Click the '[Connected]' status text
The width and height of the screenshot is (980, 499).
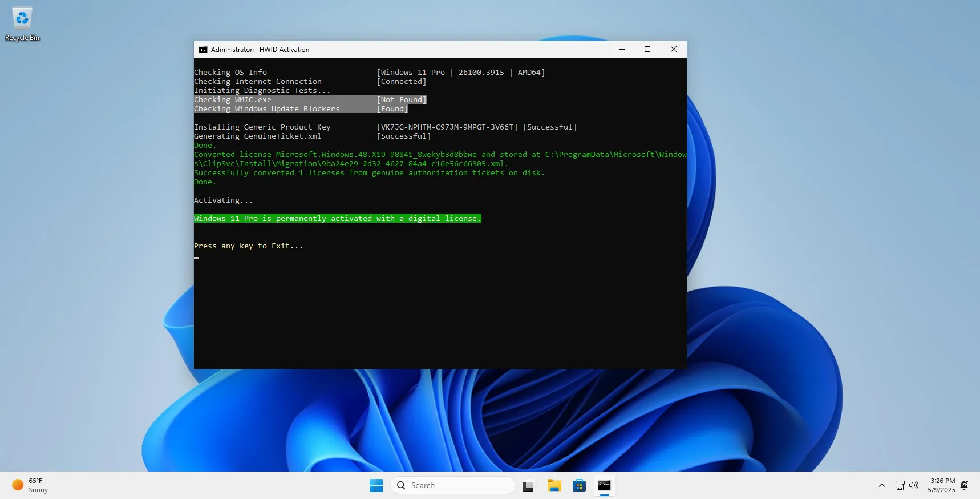tap(402, 82)
